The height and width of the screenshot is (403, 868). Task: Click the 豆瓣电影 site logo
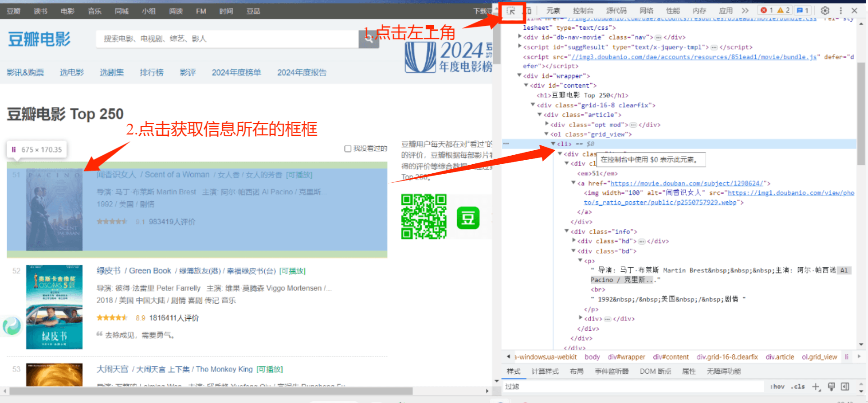[39, 39]
